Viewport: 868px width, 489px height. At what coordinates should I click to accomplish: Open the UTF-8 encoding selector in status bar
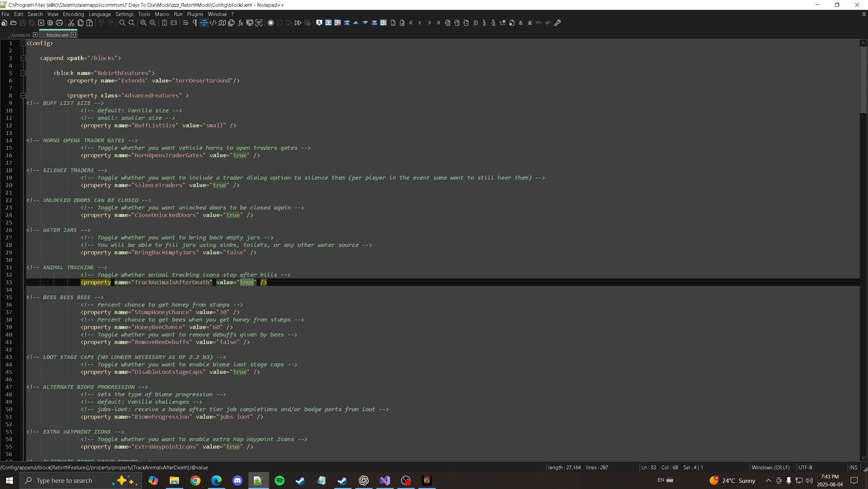click(806, 467)
